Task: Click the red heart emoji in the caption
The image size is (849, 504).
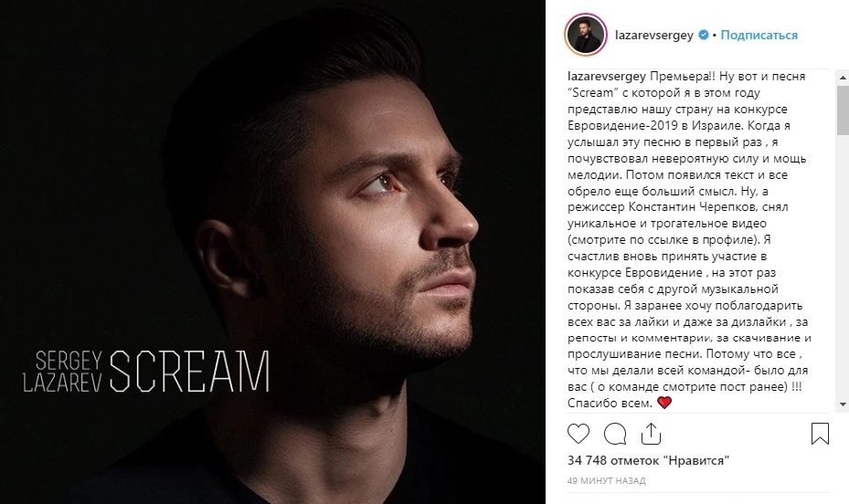Action: coord(663,403)
